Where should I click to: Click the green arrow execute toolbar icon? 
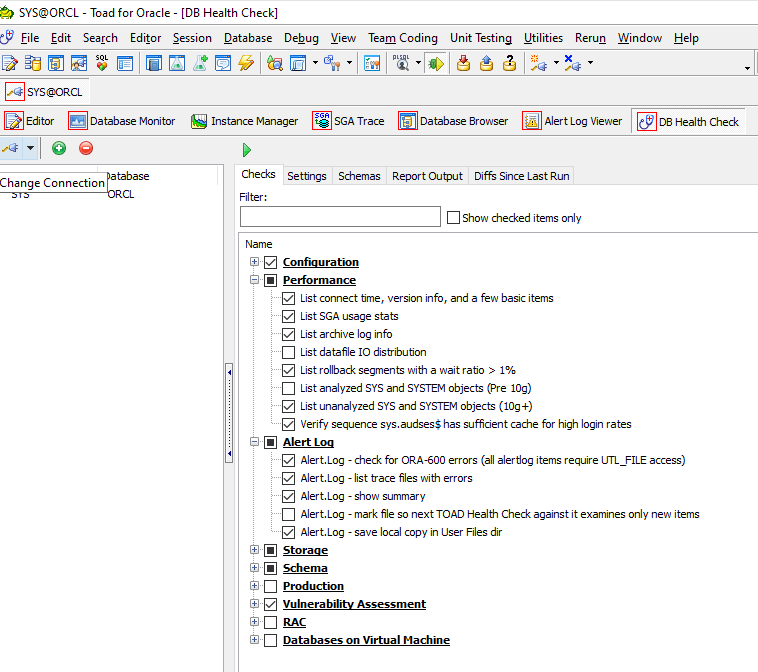(x=437, y=63)
